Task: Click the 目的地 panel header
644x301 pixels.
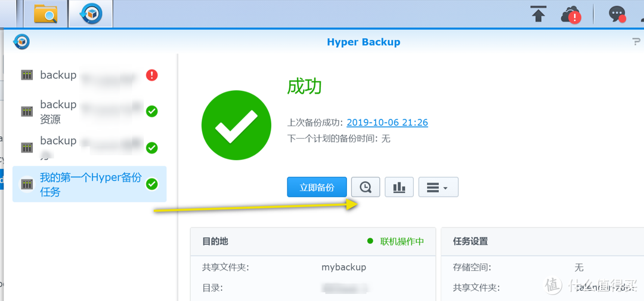Action: coord(313,241)
